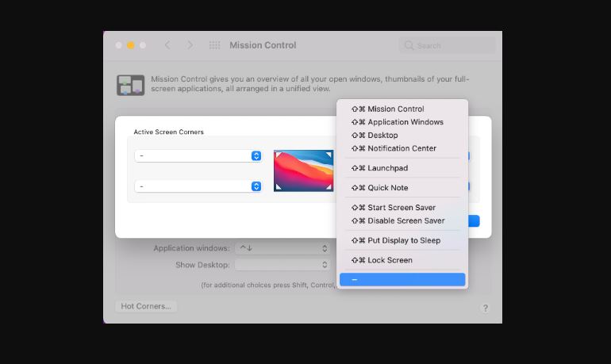Go back with the left chevron
Screen dimensions: 611x364
[x=167, y=45]
